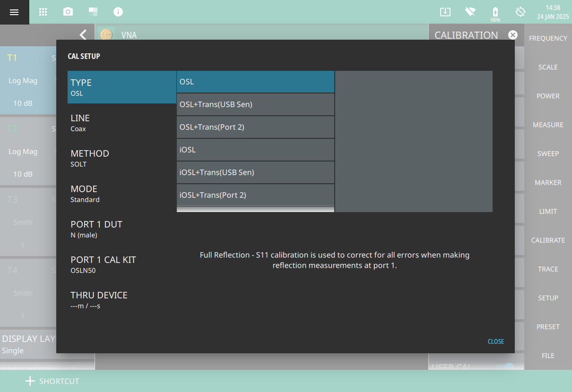Viewport: 572px width, 392px height.
Task: Click the Wi-Fi status icon
Action: pos(470,12)
